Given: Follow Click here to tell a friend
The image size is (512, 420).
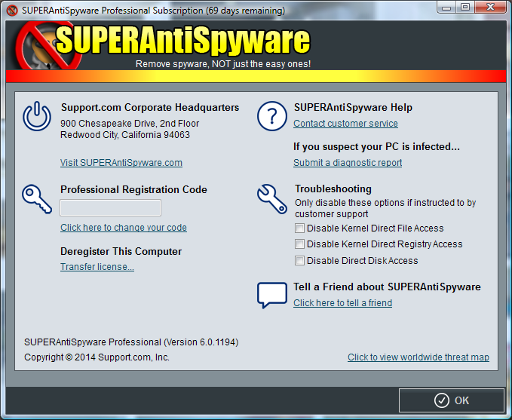Looking at the screenshot, I should coord(342,303).
